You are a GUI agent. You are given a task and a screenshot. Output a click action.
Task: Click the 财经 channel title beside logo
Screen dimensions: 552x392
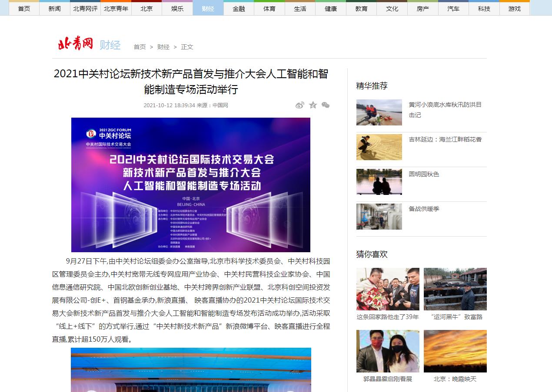pyautogui.click(x=110, y=45)
